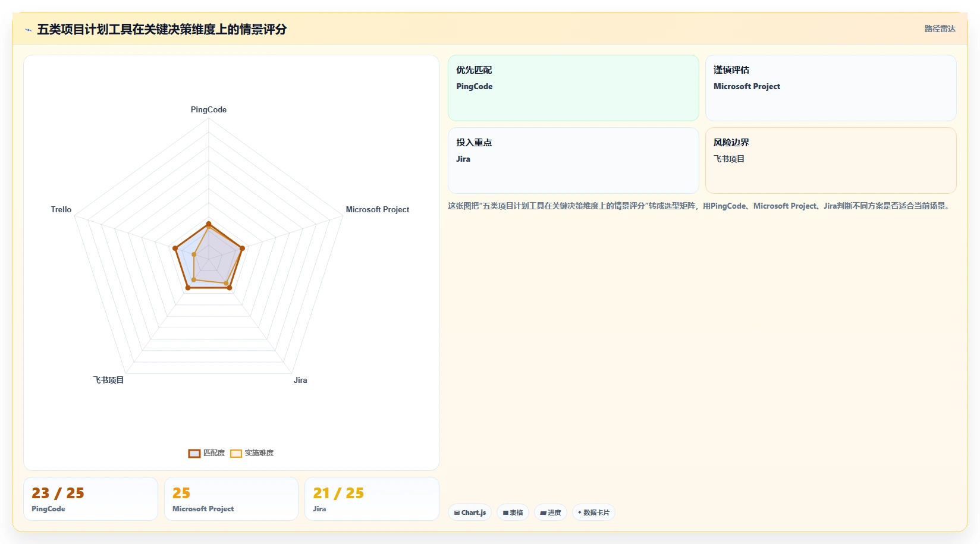Click the 匹配度 data point on the 飞书项目 axis
This screenshot has height=544, width=980.
coord(188,288)
